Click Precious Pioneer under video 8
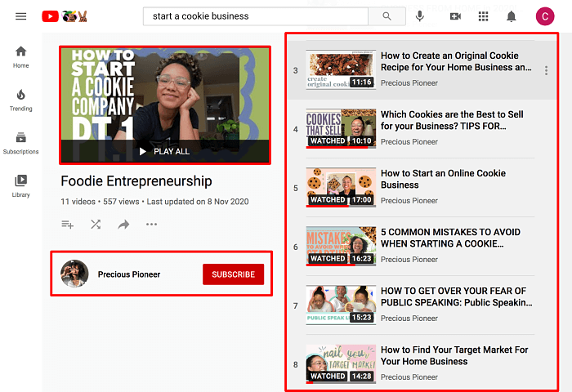The height and width of the screenshot is (392, 572). pos(409,377)
